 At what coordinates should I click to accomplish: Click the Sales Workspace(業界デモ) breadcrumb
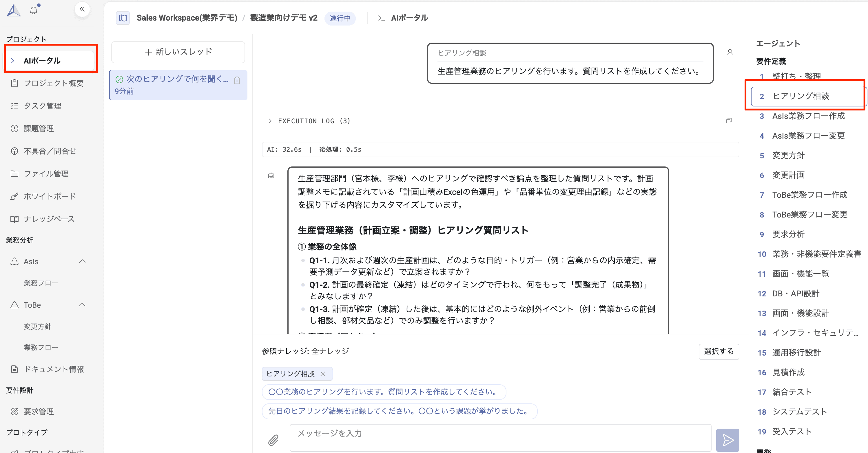coord(187,18)
